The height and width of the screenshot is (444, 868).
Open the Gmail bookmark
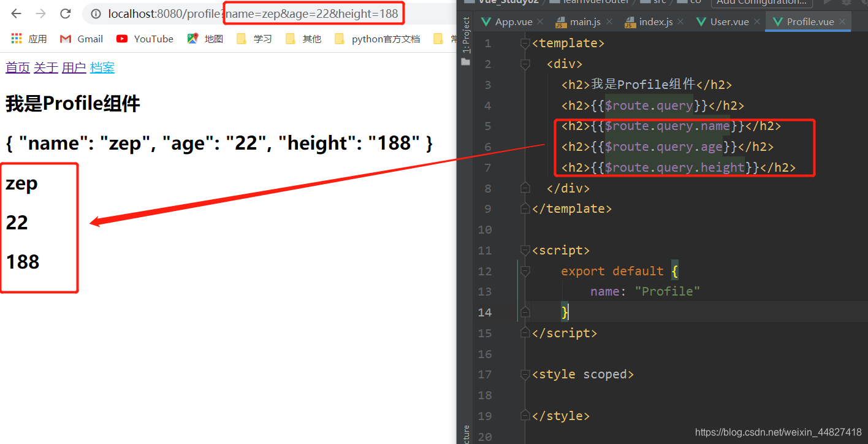[82, 39]
